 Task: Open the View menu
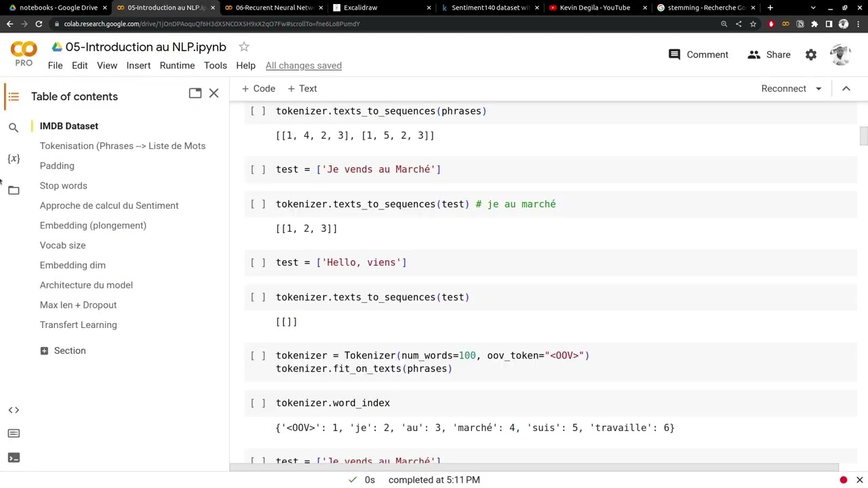(107, 66)
